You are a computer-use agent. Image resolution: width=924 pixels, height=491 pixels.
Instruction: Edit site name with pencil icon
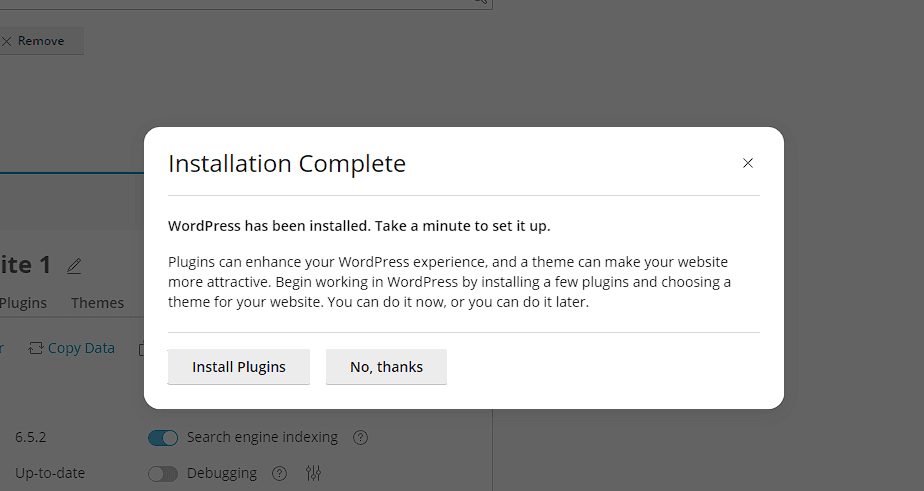(x=74, y=266)
